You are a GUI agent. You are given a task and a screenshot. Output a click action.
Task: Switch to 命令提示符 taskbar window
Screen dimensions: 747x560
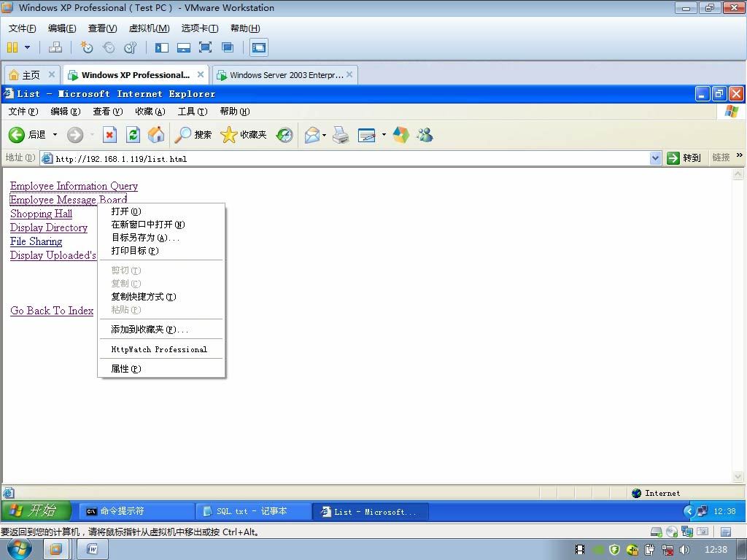tap(136, 511)
